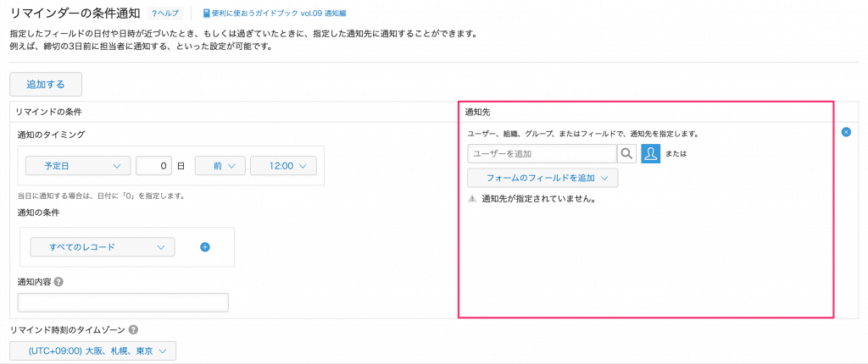Click the book icon before the guidebook link

[x=207, y=14]
